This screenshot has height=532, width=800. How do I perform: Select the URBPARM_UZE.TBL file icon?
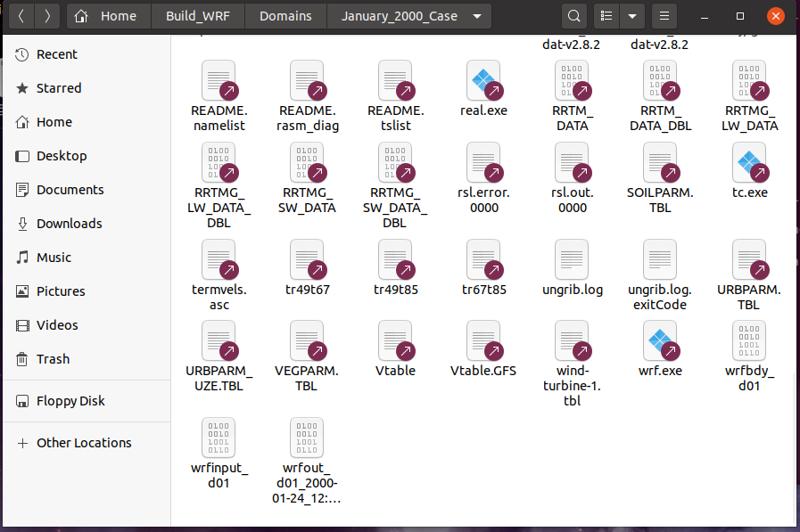tap(219, 340)
